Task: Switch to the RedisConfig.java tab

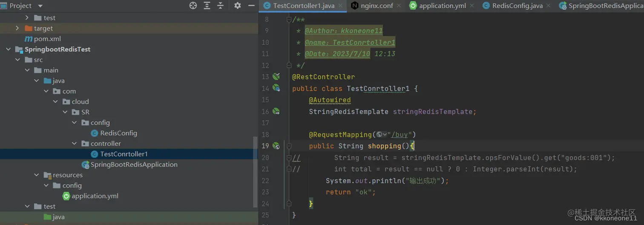Action: pos(517,6)
